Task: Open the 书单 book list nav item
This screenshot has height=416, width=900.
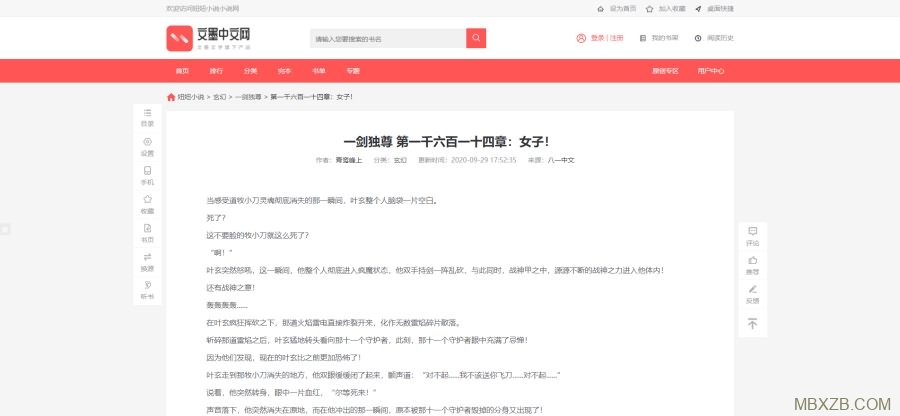Action: [x=319, y=71]
